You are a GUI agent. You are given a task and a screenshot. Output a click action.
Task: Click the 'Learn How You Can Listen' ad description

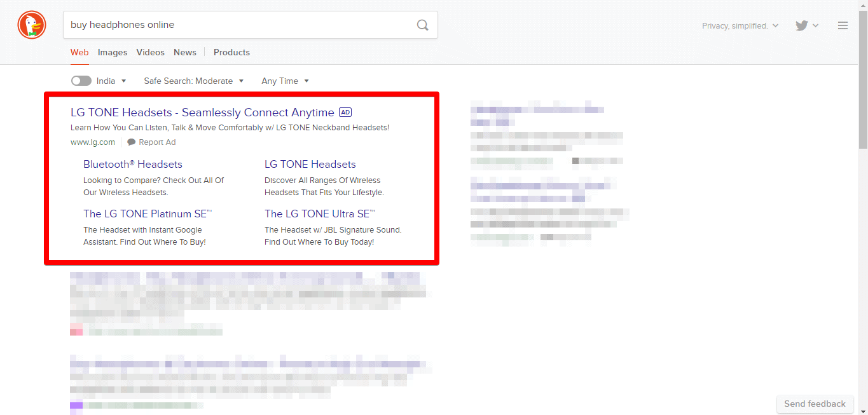(230, 128)
